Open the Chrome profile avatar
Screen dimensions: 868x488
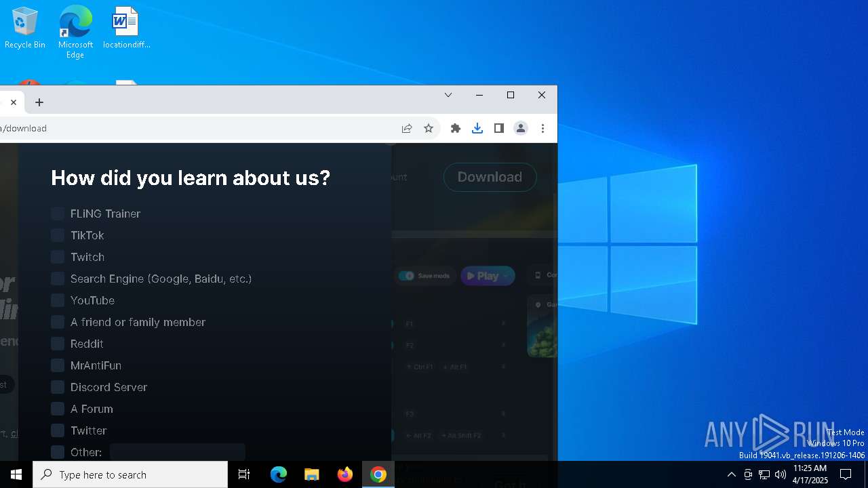tap(521, 128)
